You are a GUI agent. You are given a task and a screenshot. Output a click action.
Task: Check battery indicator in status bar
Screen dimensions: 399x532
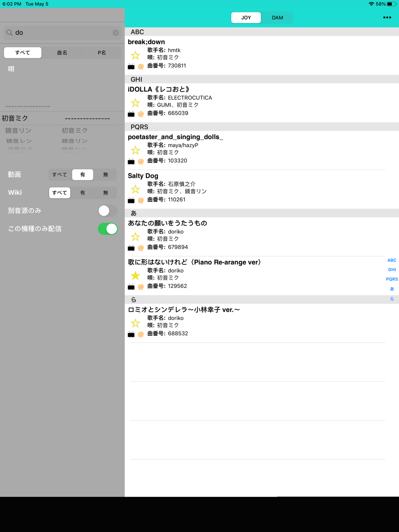coord(392,4)
